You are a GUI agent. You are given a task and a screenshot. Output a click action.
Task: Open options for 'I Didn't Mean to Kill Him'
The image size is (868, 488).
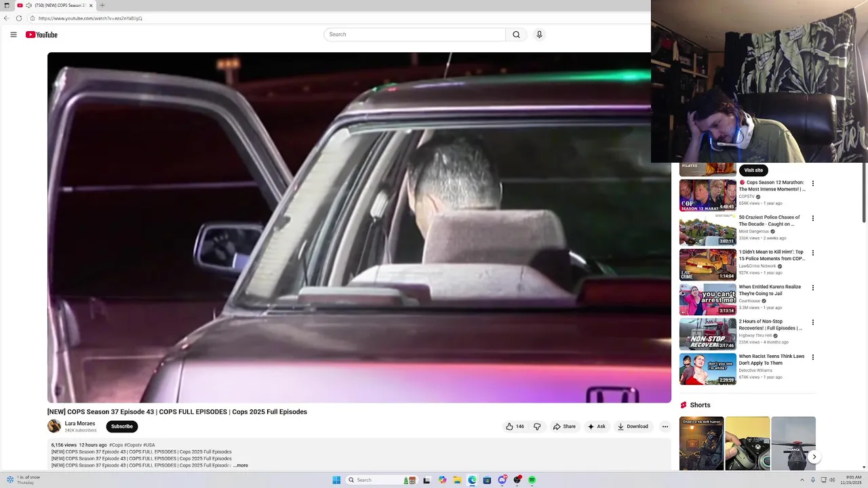click(813, 253)
